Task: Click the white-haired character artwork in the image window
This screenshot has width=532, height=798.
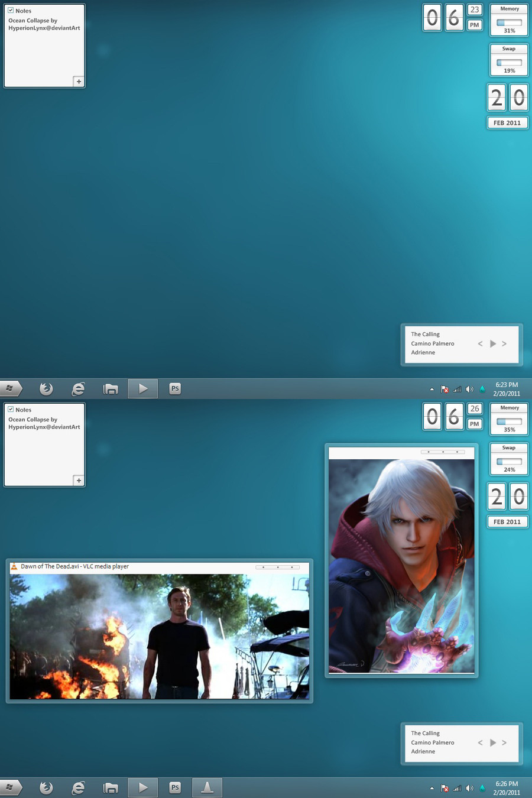Action: (401, 566)
